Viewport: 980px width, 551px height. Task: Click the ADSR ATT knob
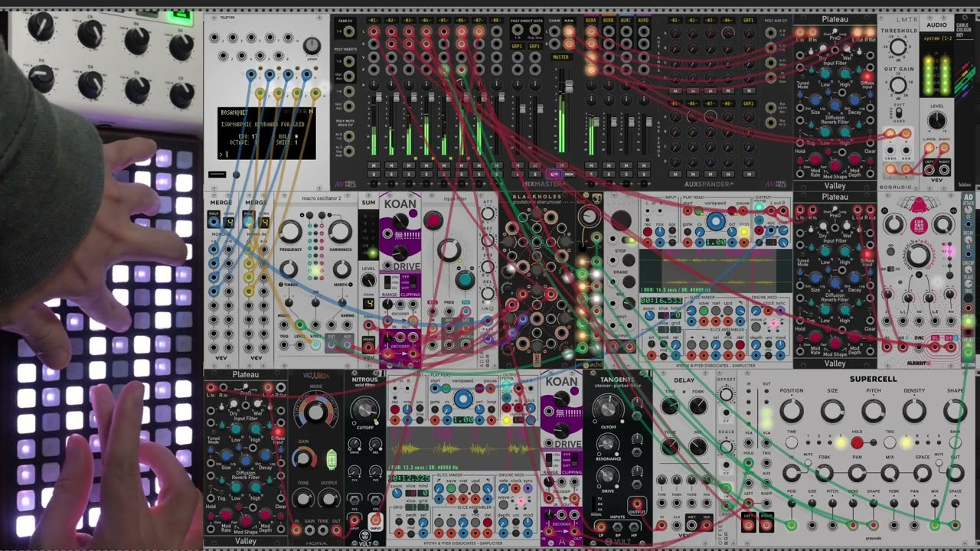[488, 214]
